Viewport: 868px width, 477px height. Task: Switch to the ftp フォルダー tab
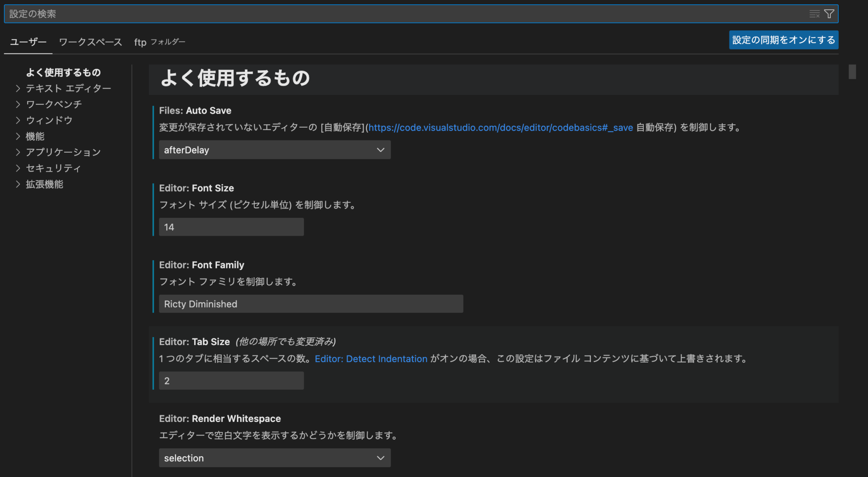(160, 42)
